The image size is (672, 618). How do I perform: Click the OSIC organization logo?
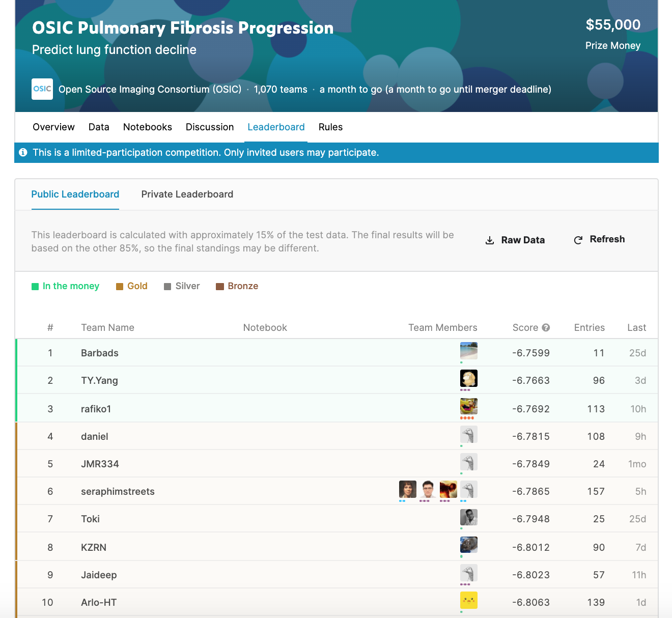42,89
